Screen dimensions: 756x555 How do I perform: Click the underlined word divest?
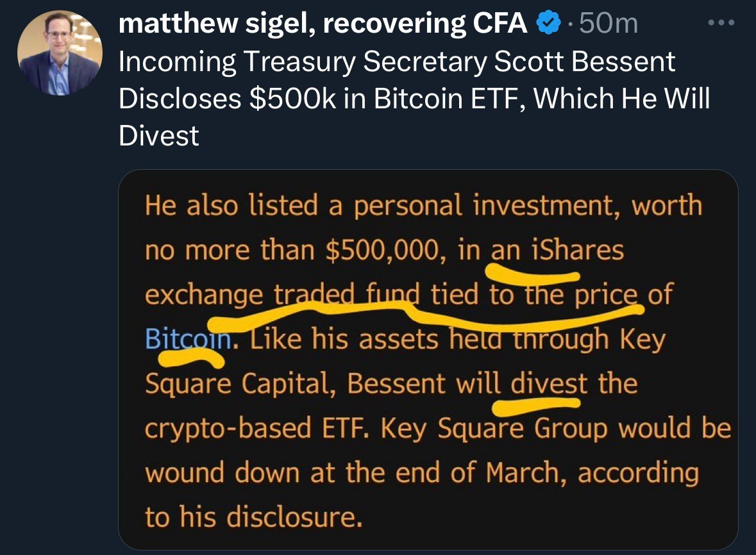(x=548, y=384)
